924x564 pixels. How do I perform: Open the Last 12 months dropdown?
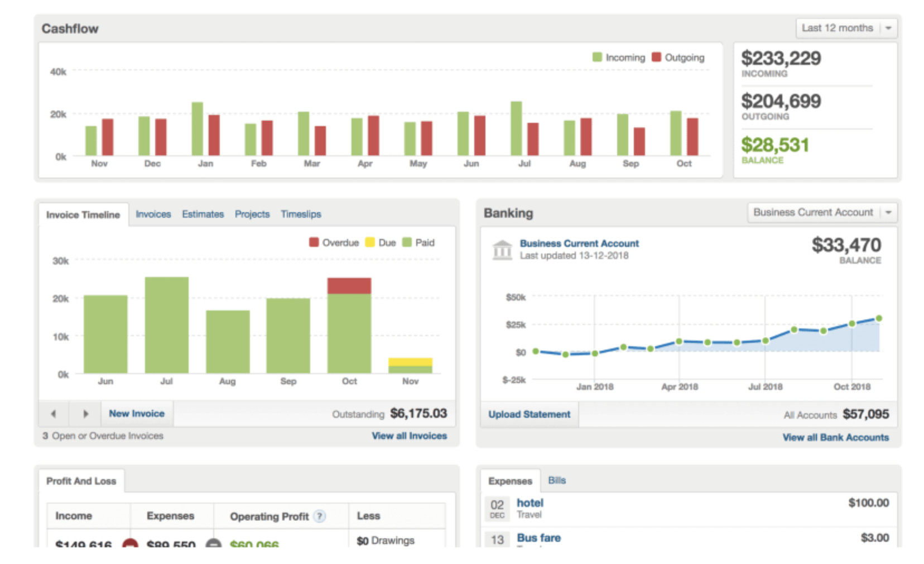click(x=846, y=28)
